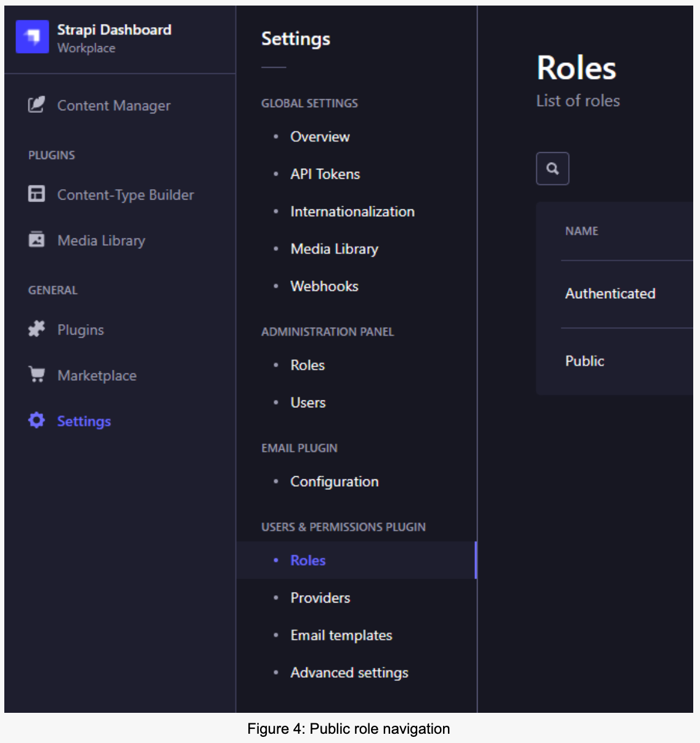
Task: Click the search magnifier button
Action: pos(552,168)
